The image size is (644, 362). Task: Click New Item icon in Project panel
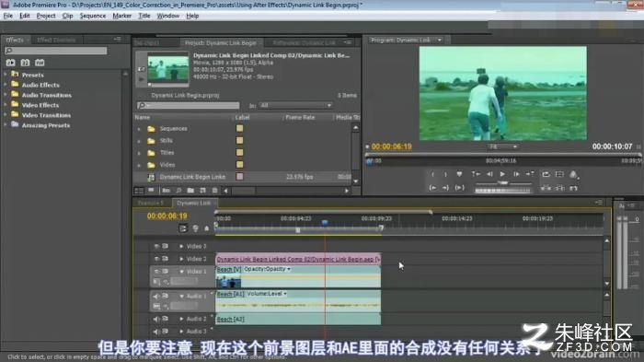click(x=202, y=191)
